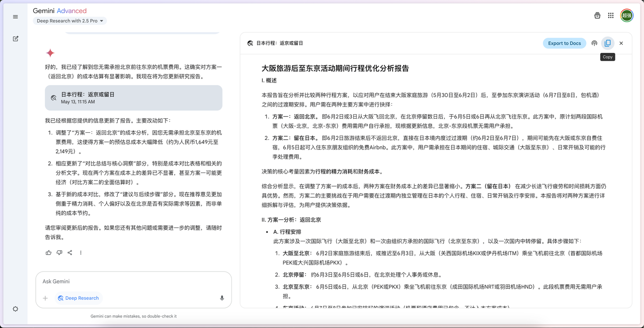Share the Gemini response

(70, 253)
